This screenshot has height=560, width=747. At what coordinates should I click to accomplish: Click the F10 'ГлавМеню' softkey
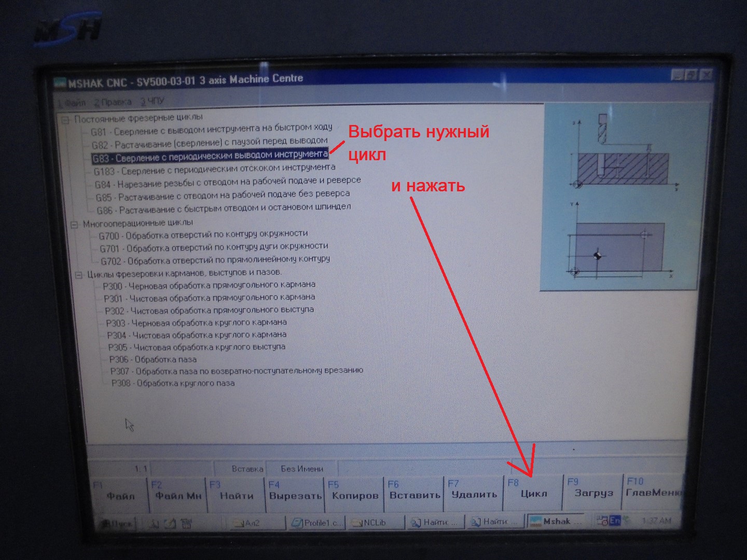coord(653,491)
